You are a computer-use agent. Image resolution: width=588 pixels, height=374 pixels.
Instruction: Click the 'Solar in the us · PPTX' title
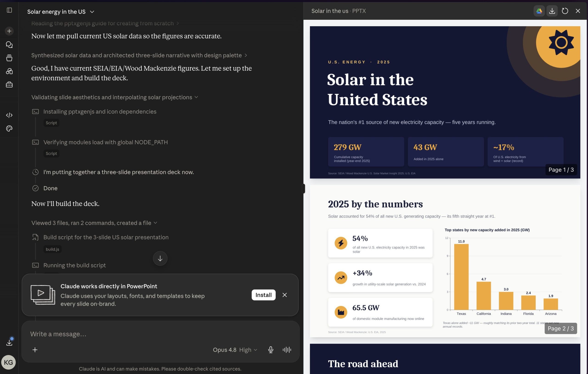pos(338,11)
